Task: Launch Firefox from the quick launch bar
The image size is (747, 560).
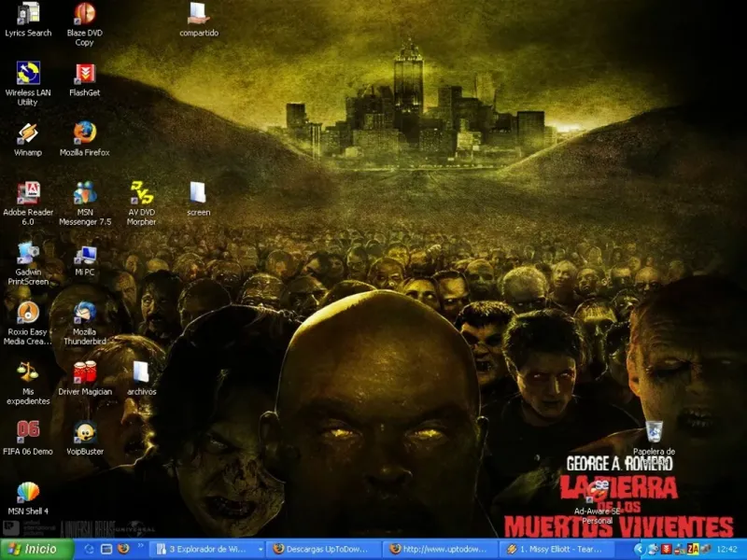Action: click(x=123, y=549)
